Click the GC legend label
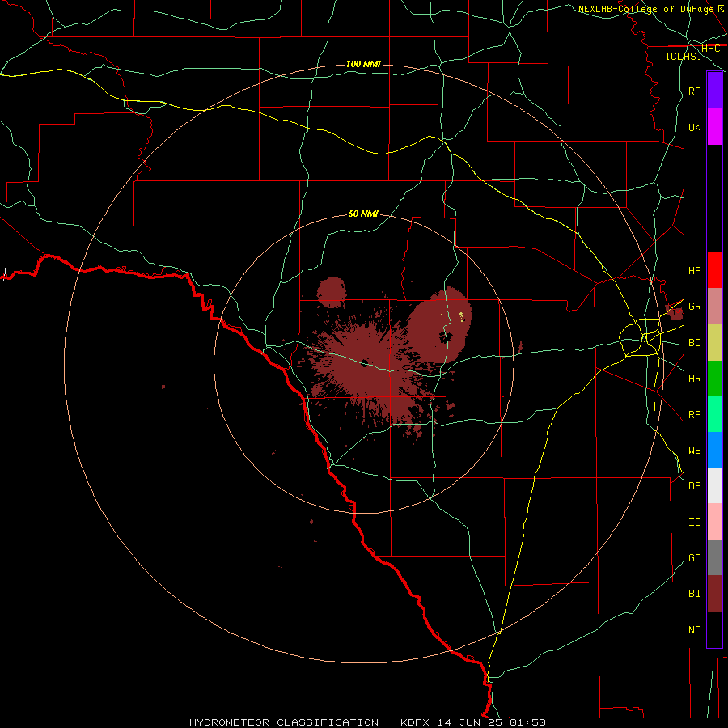 pyautogui.click(x=694, y=557)
